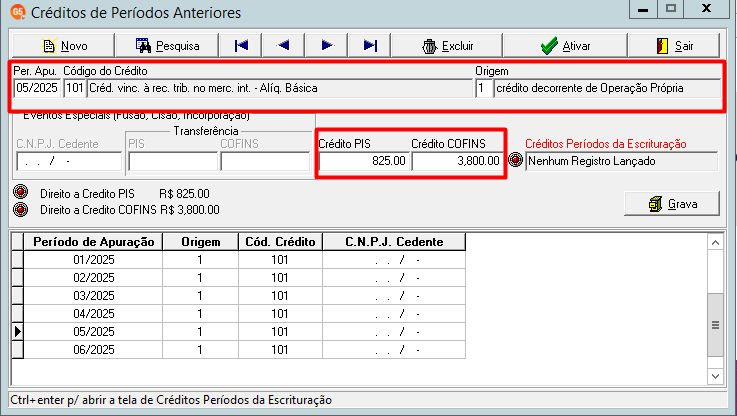The image size is (737, 416).
Task: Go to the previous record
Action: point(283,46)
